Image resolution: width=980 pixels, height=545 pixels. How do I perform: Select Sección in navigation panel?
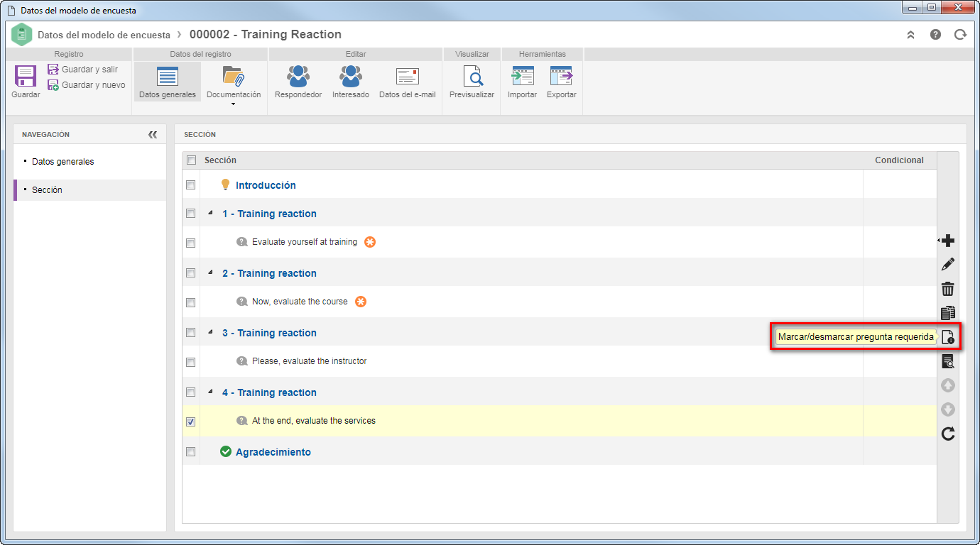(x=89, y=190)
